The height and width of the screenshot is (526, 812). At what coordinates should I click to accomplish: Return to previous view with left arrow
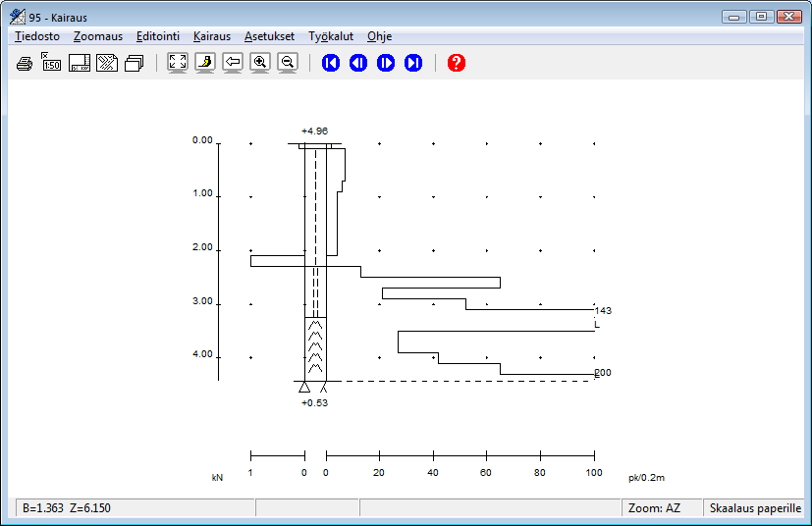[233, 63]
